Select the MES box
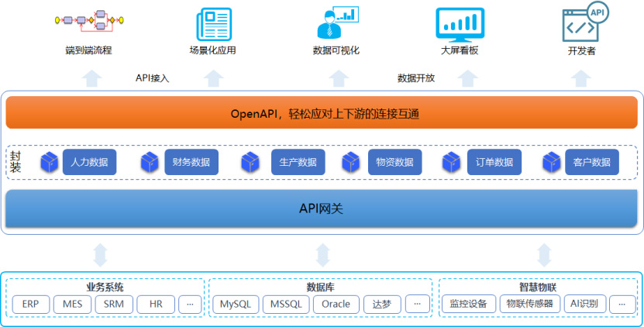The width and height of the screenshot is (644, 327). pos(72,305)
